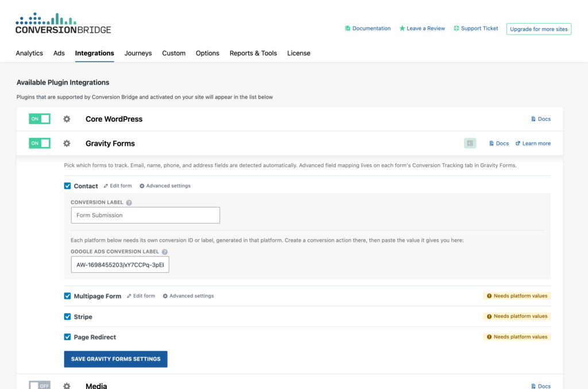The image size is (588, 389).
Task: Click the Gravity Forms integration title
Action: (110, 143)
